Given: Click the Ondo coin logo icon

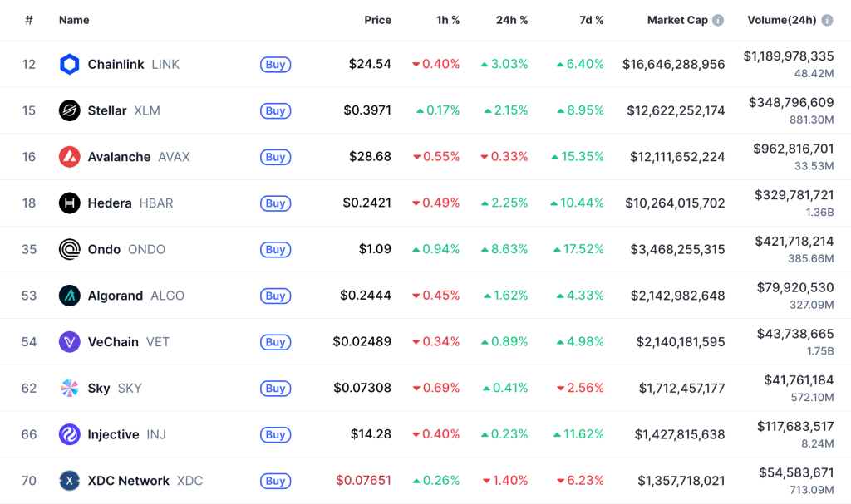Looking at the screenshot, I should 70,249.
